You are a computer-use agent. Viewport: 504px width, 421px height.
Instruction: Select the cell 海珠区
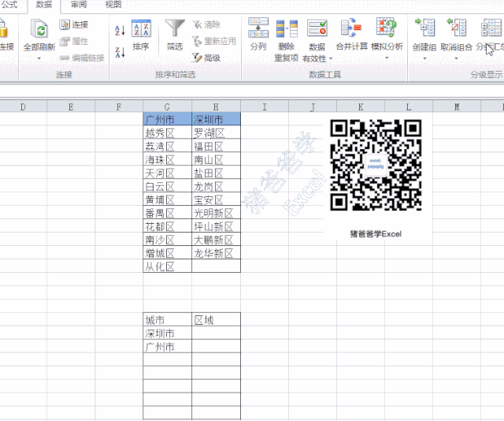(167, 159)
